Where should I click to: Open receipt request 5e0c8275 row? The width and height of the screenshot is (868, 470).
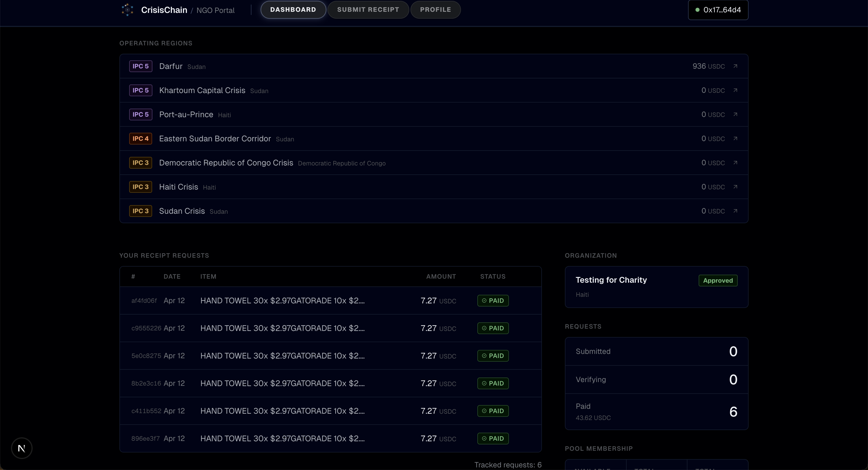pyautogui.click(x=282, y=356)
